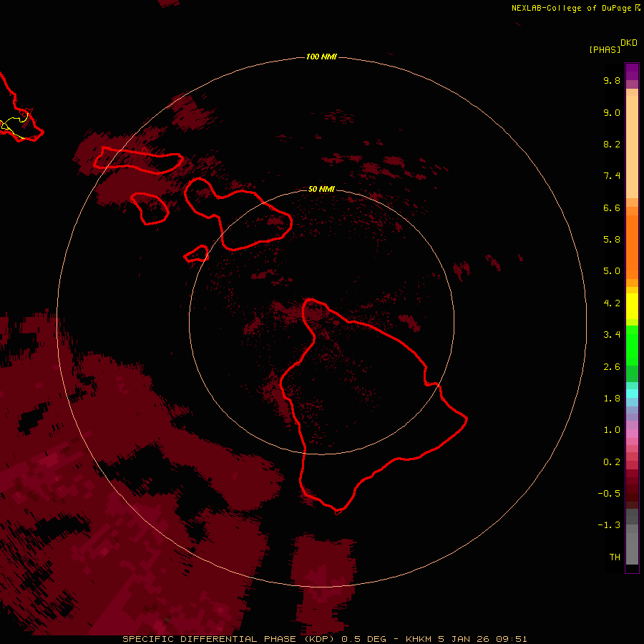The width and height of the screenshot is (644, 644).
Task: Click inside the Lanai island outline
Action: 151,209
